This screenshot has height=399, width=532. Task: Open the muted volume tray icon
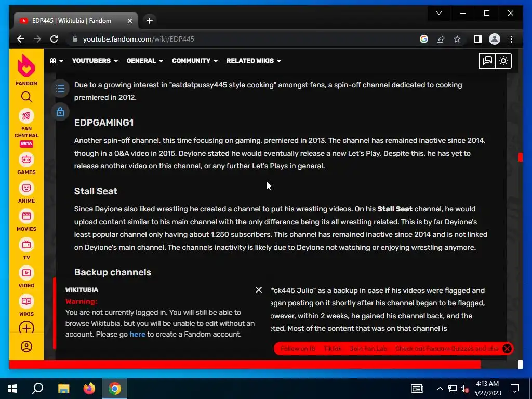[465, 389]
